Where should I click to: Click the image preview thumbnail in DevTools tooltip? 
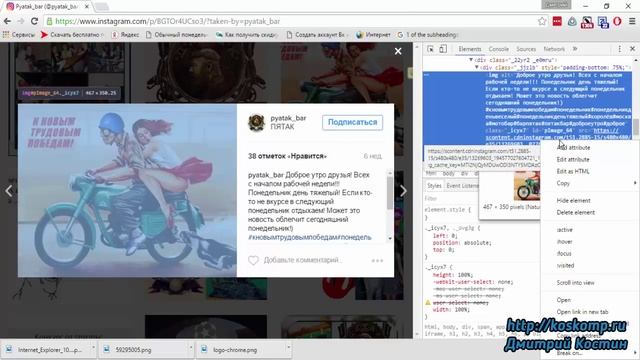(x=527, y=186)
